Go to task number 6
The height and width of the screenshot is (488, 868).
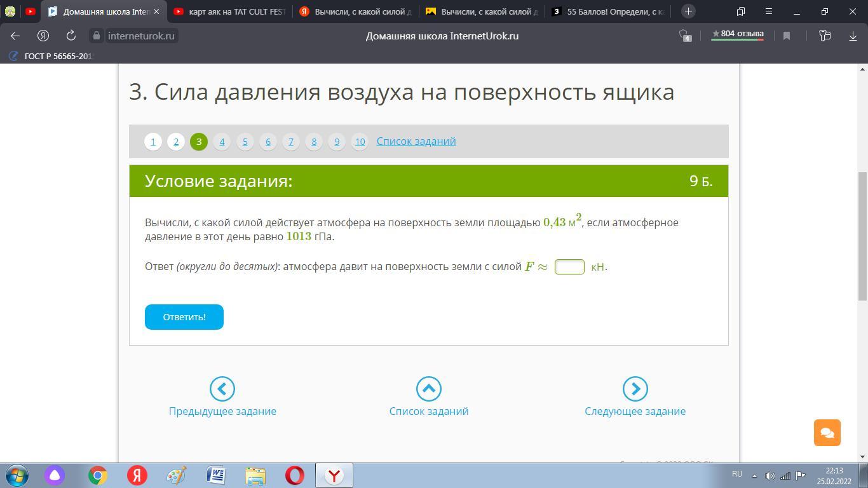(268, 142)
